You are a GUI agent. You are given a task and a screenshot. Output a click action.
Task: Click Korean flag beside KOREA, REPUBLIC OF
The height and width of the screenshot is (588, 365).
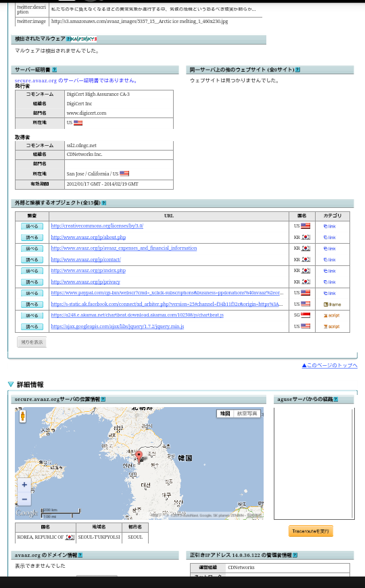70,537
